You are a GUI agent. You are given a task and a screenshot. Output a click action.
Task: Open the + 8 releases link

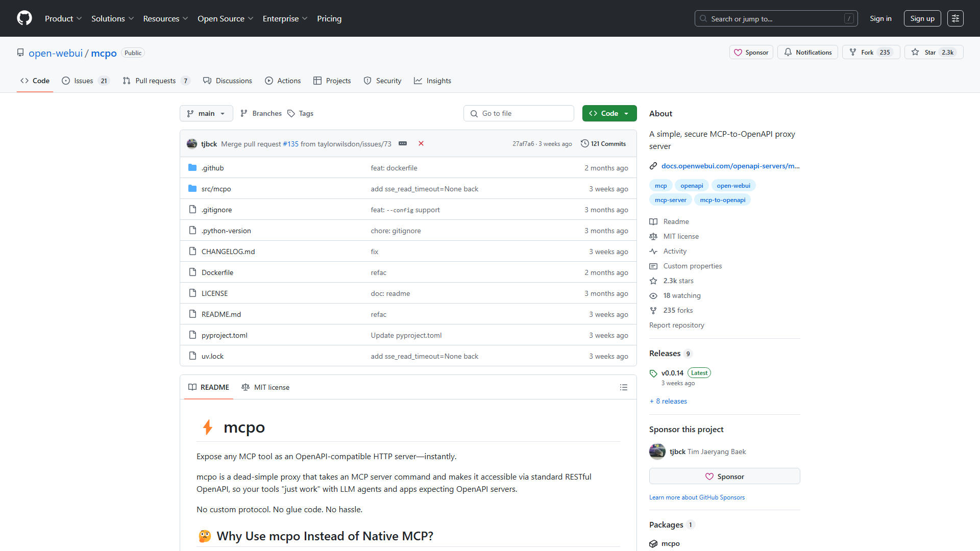tap(668, 401)
